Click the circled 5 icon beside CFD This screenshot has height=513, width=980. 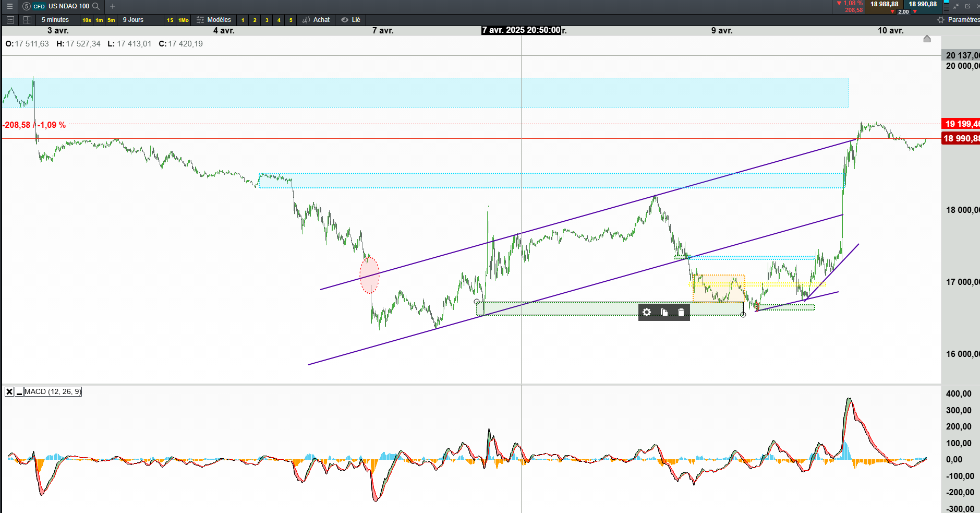click(x=27, y=6)
